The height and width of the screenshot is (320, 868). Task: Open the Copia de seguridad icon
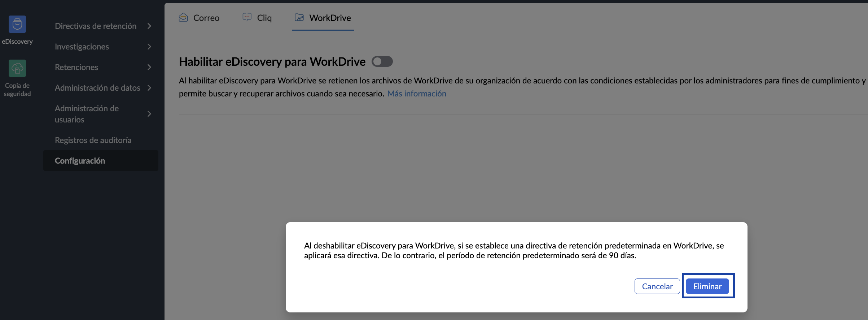coord(17,68)
